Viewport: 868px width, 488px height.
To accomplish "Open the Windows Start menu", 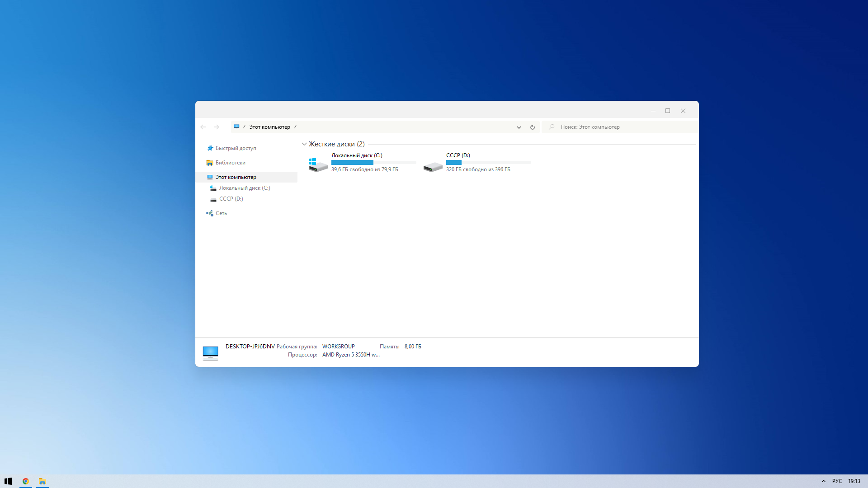I will pyautogui.click(x=8, y=481).
